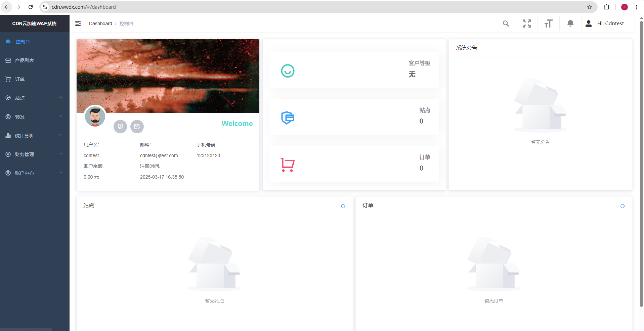
Task: Refresh the 站点 panel
Action: tap(343, 206)
